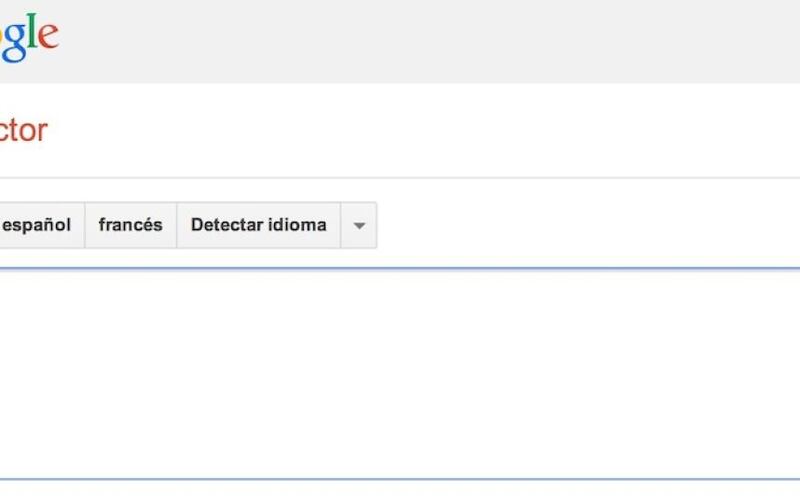Focus the empty source text area
800x503 pixels.
(400, 374)
